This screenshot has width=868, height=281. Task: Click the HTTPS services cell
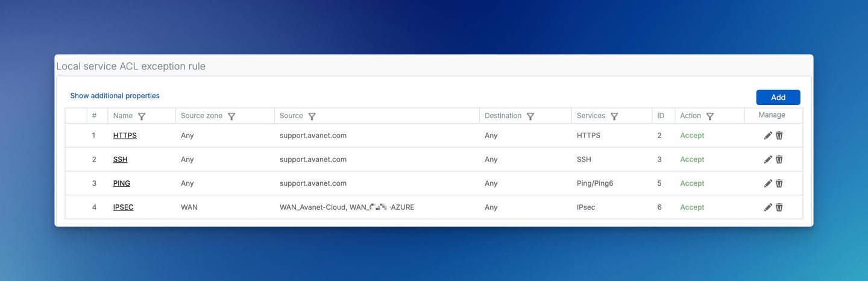[588, 136]
